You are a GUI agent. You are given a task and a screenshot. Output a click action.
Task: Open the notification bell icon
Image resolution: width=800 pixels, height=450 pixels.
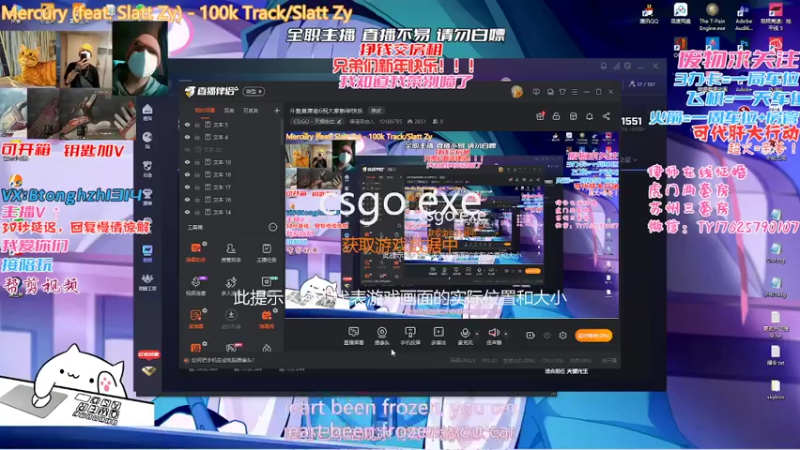(x=589, y=116)
